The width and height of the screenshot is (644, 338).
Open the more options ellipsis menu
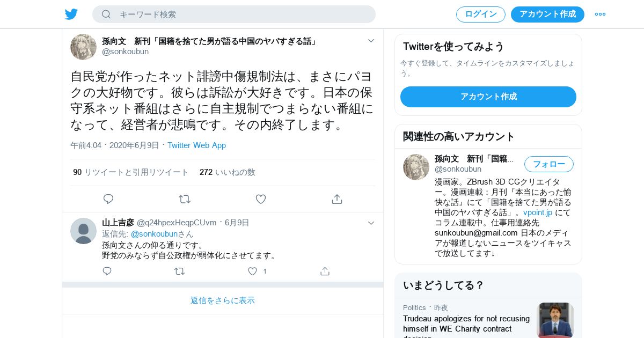[x=600, y=14]
